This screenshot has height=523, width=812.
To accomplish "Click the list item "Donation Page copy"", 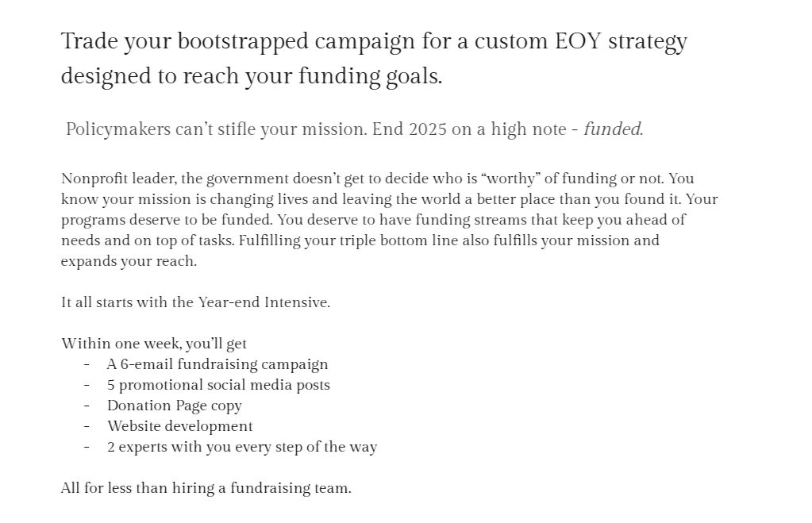I will [175, 406].
